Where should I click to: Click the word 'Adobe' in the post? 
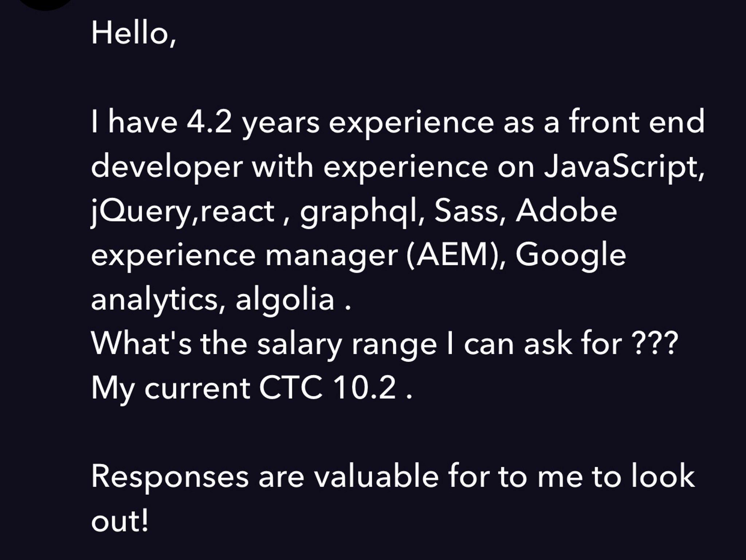pos(566,211)
